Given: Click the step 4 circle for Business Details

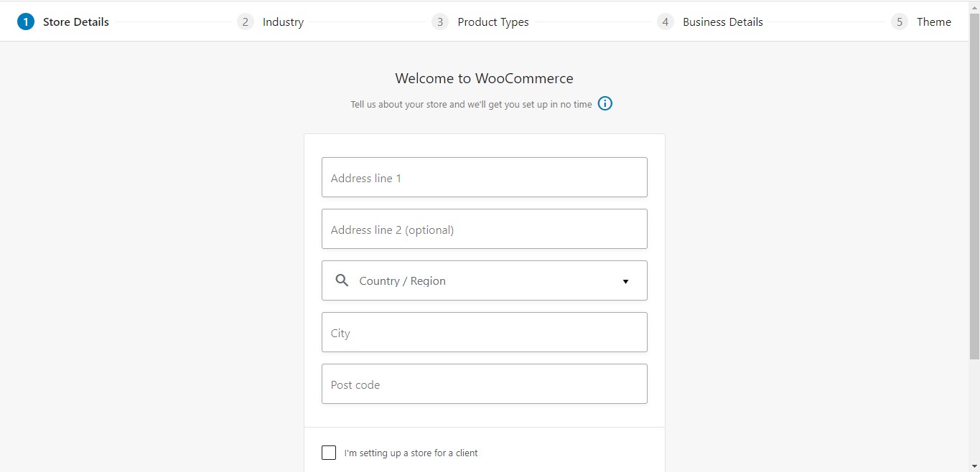Looking at the screenshot, I should [666, 22].
